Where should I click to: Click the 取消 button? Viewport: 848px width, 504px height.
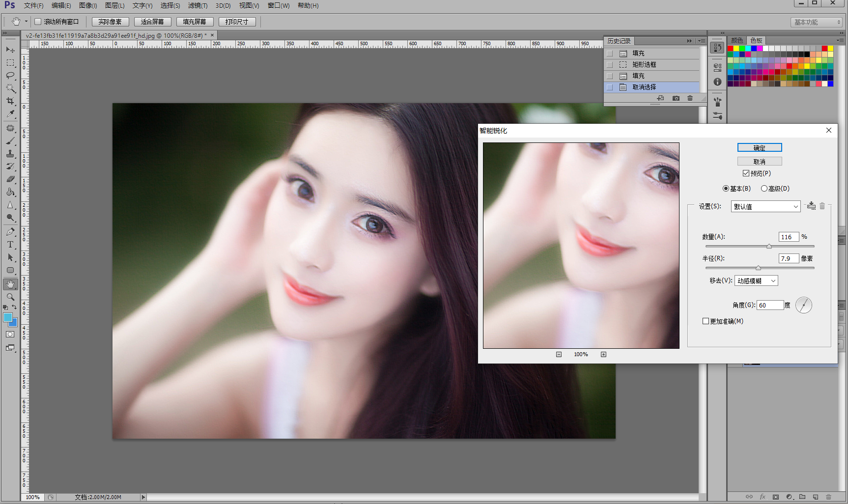tap(760, 162)
